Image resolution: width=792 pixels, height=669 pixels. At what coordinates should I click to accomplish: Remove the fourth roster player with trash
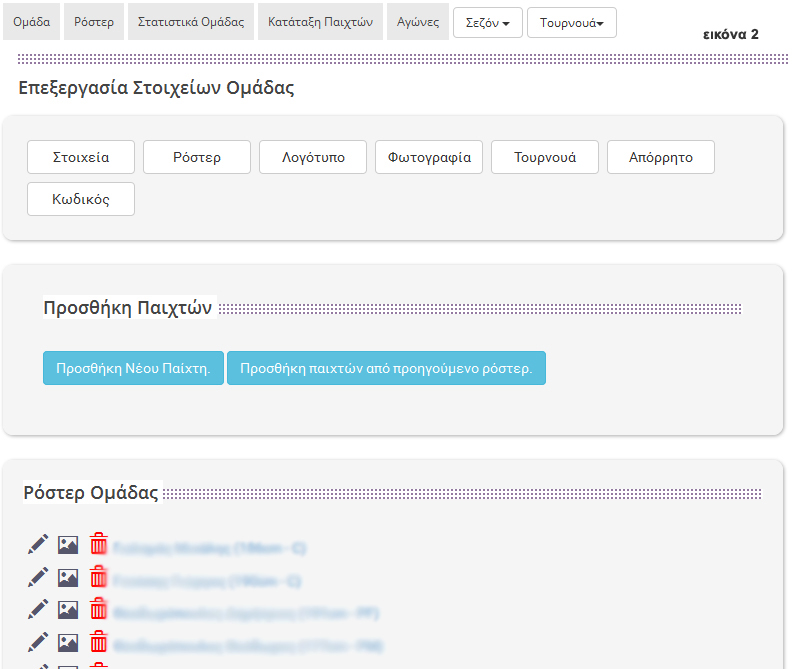click(x=98, y=641)
